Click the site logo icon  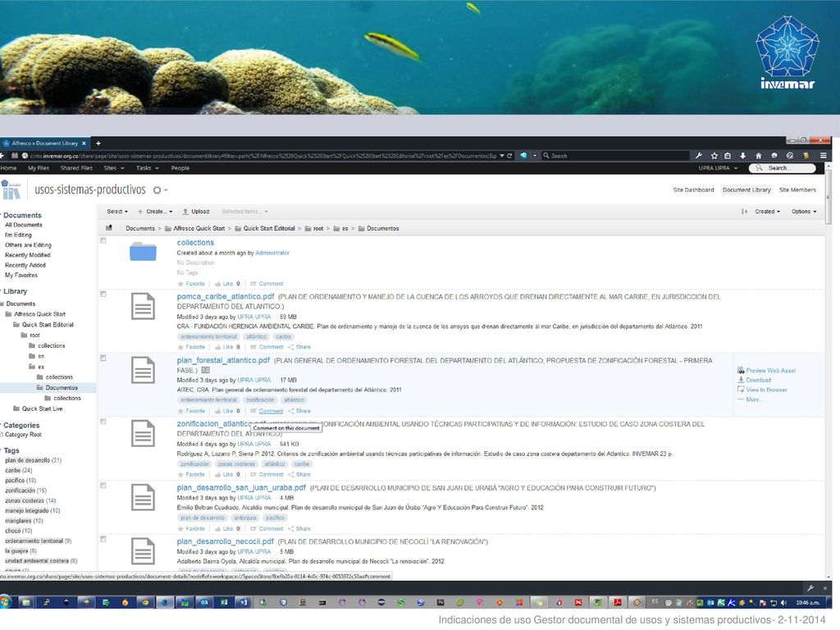11,189
